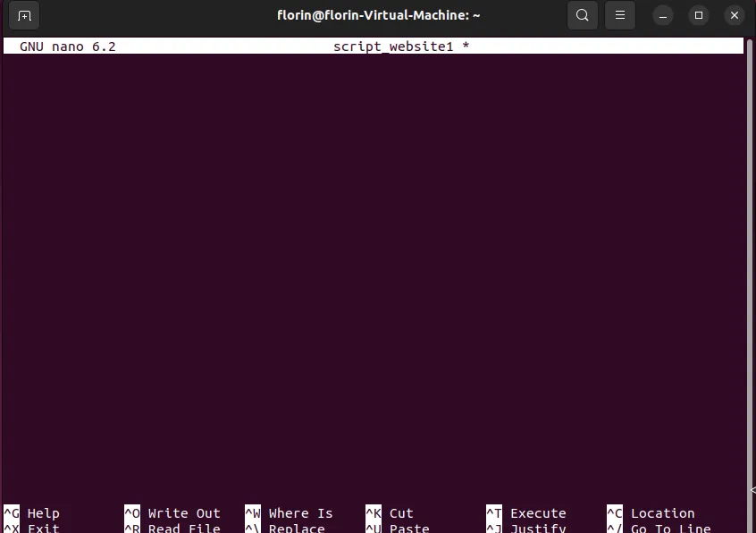Click the ^\ Replace shortcut
This screenshot has width=756, height=533.
(286, 528)
